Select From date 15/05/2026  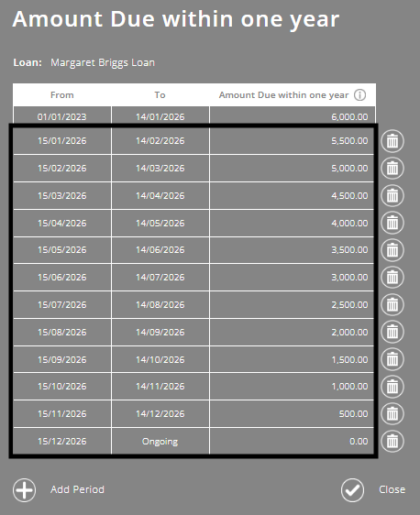coord(62,250)
